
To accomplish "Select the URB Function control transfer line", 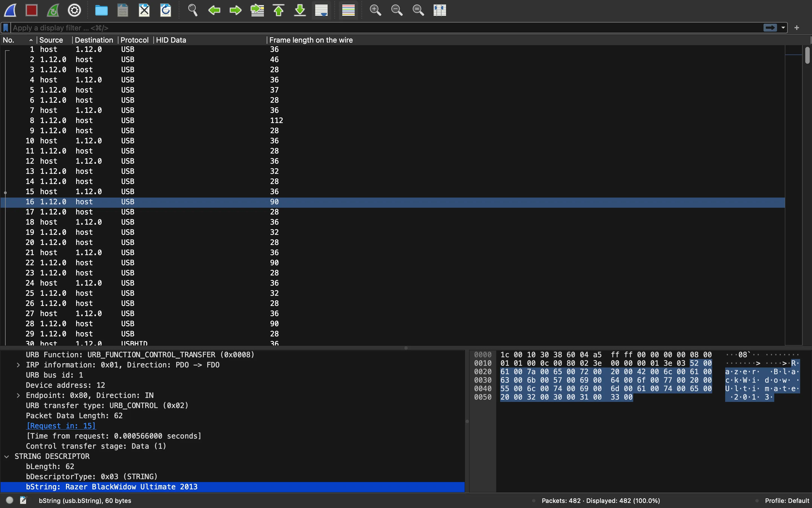I will click(x=233, y=355).
